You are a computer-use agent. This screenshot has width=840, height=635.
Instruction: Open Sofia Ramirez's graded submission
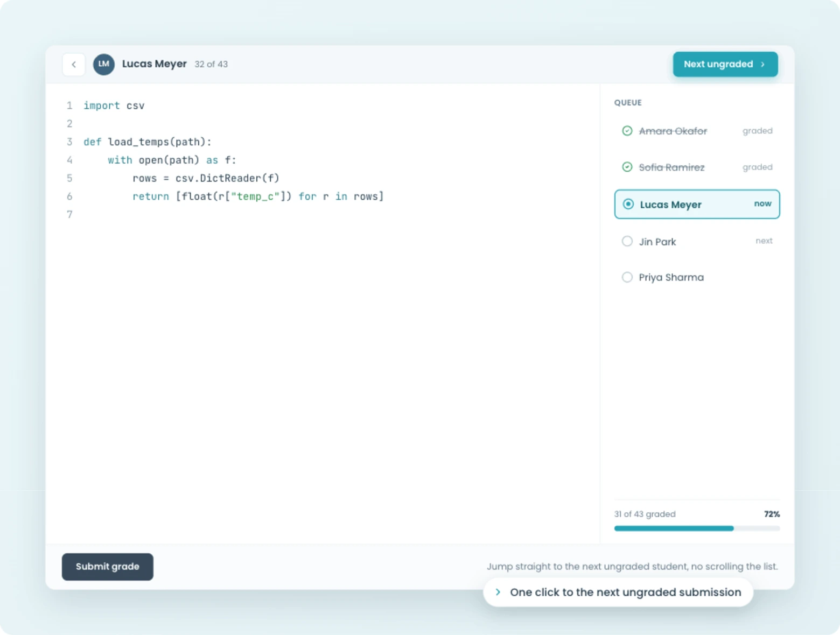point(697,167)
